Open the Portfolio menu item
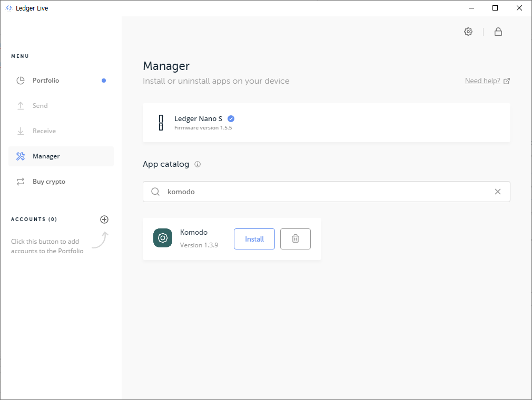Image resolution: width=532 pixels, height=400 pixels. [61, 81]
